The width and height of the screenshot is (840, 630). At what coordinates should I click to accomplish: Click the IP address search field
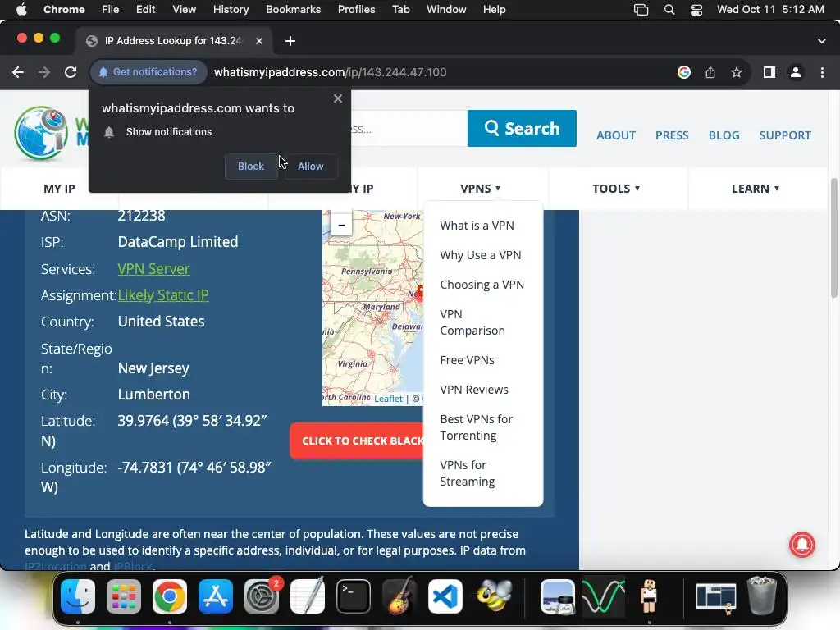click(409, 129)
